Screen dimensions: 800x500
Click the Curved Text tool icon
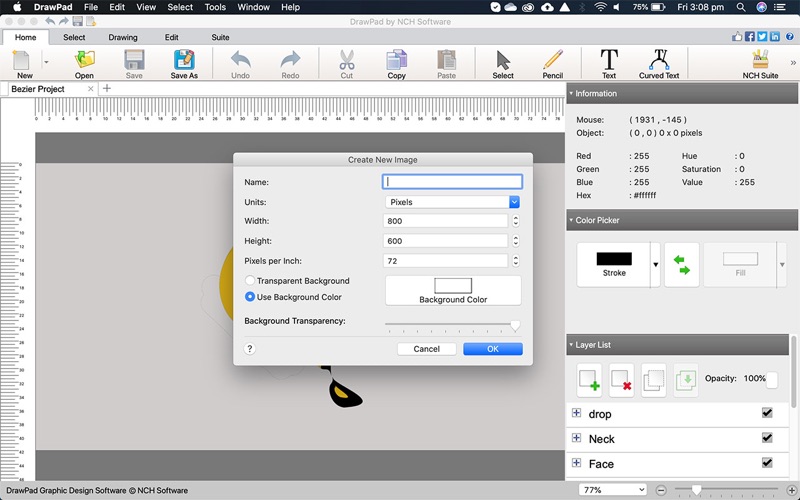[658, 62]
